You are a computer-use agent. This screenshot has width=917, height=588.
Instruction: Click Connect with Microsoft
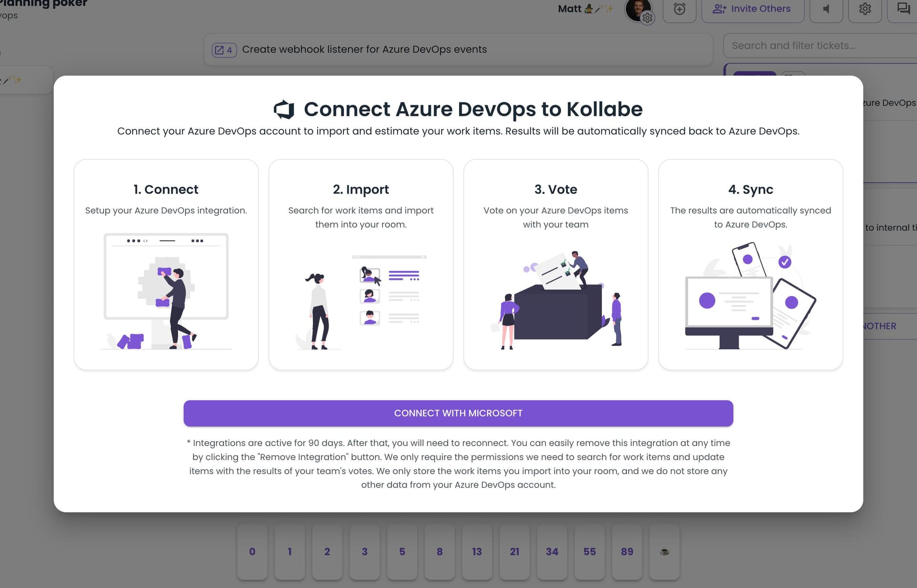458,413
